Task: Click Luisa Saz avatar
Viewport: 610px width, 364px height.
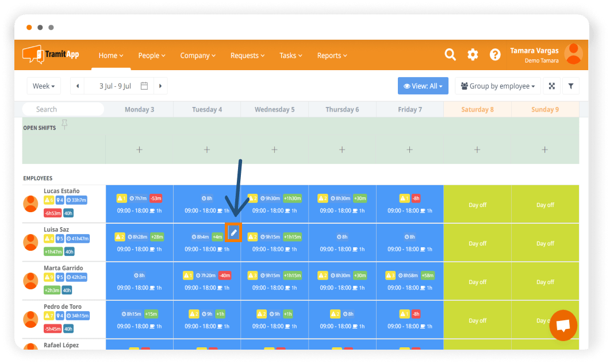Action: 30,242
